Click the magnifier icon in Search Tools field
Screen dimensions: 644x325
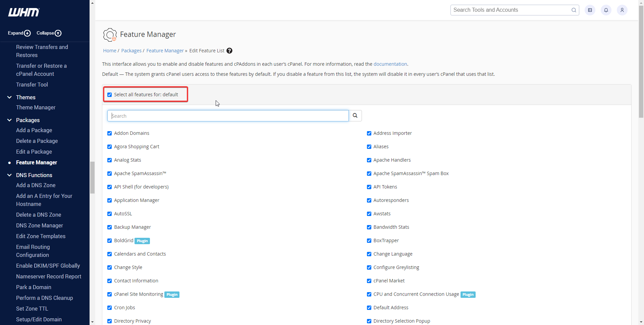574,10
